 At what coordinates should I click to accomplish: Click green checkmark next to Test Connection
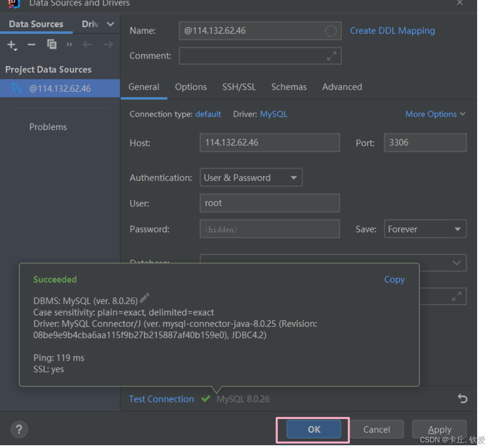coord(205,398)
